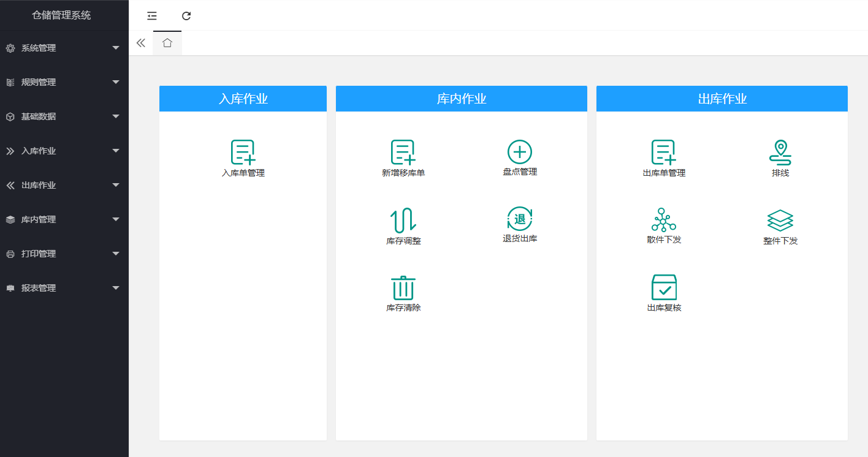This screenshot has height=457, width=868.
Task: Click the 库存清除 trash icon
Action: [403, 288]
